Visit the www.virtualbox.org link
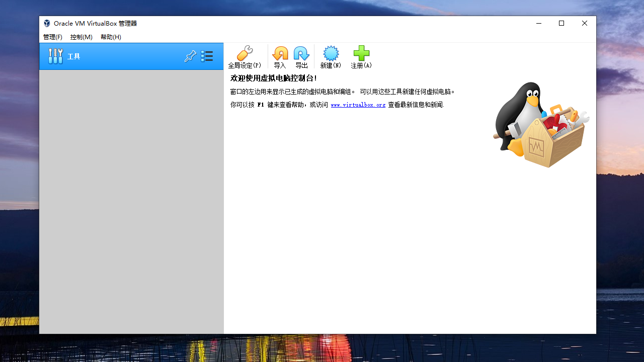This screenshot has height=362, width=644. pos(358,105)
